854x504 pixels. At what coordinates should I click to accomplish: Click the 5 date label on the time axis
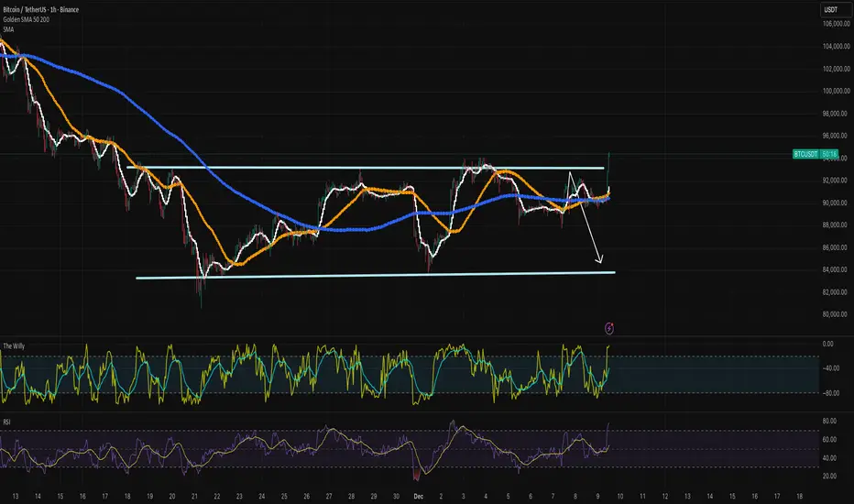coord(509,497)
